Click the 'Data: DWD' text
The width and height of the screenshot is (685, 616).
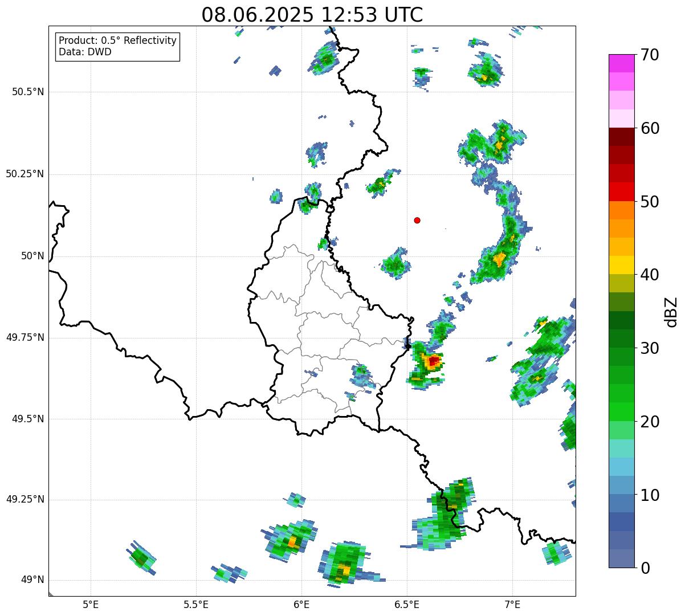coord(85,52)
